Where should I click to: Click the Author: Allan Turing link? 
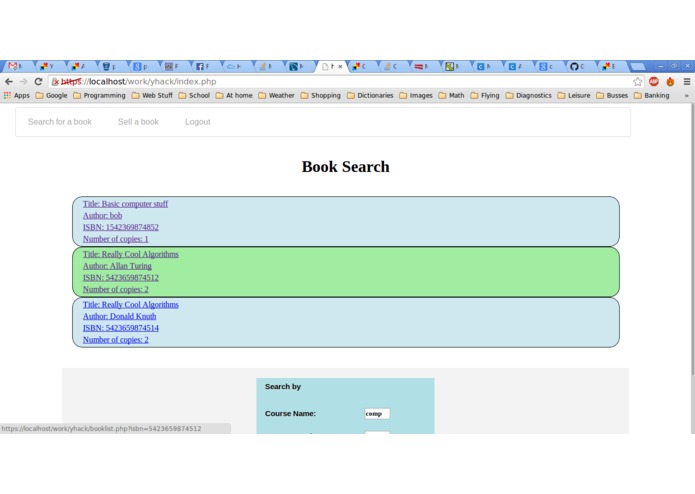coord(117,266)
